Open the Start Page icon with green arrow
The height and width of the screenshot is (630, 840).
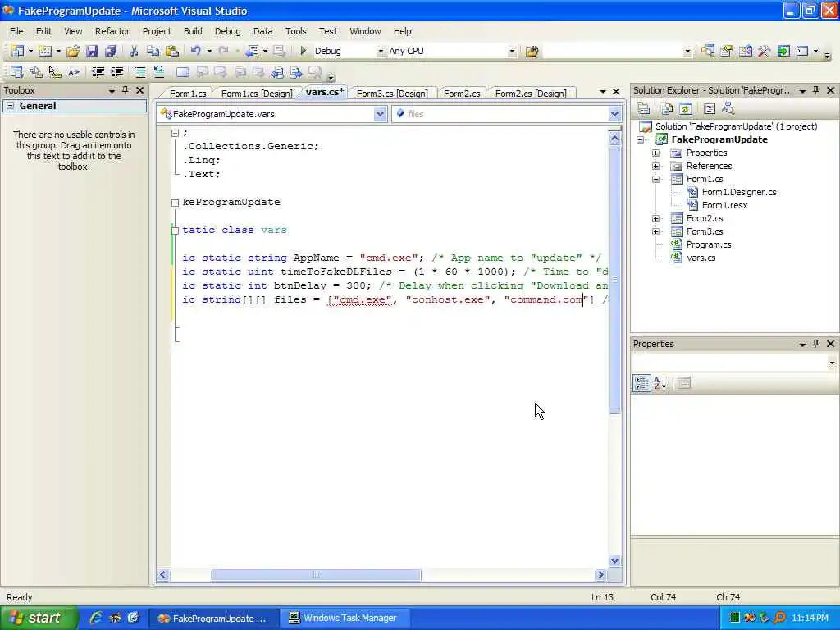[x=783, y=51]
